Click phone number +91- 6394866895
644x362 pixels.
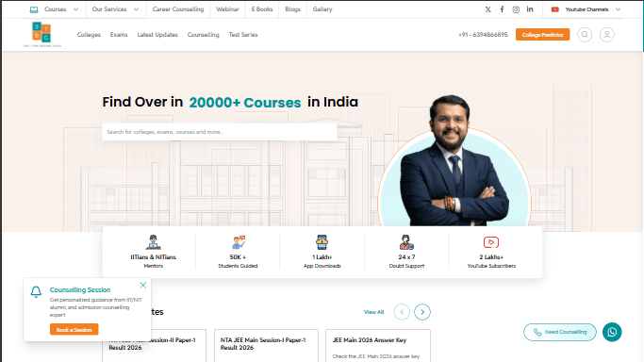tap(483, 35)
